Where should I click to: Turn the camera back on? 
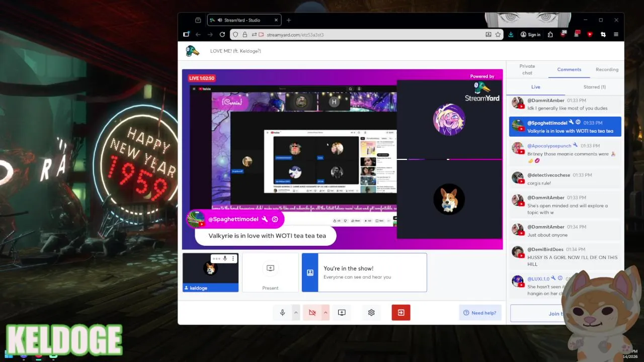(312, 313)
